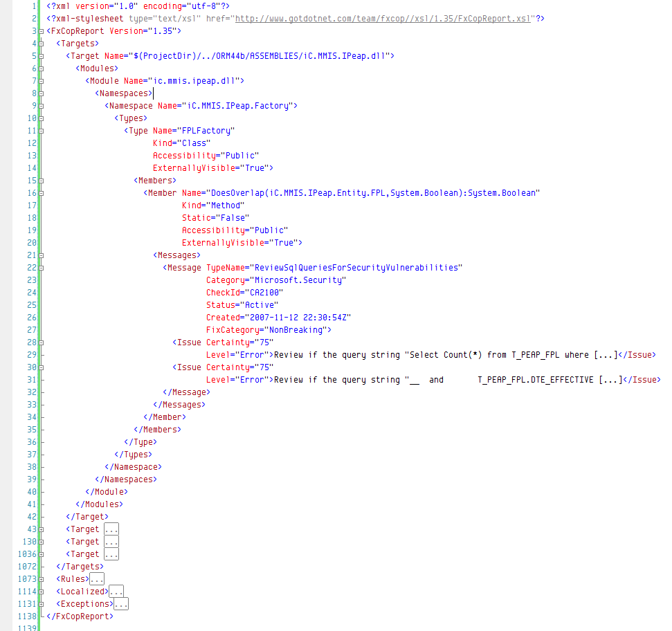Collapse the first Issue element on line 28
The image size is (672, 631).
point(41,342)
